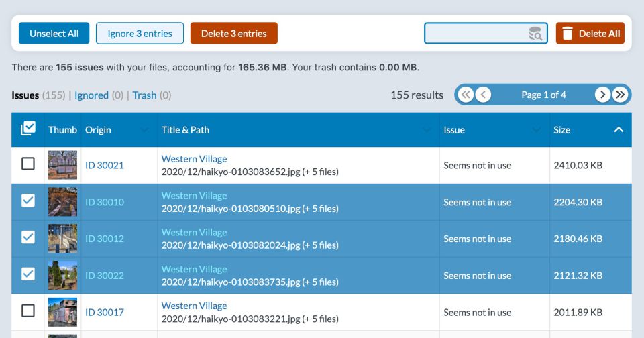Sort by Size using the up arrow
Viewport: 644px width, 338px height.
[x=619, y=130]
